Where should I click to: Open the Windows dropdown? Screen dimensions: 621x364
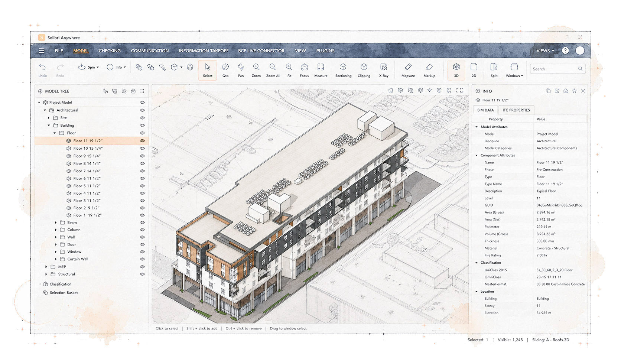[514, 70]
